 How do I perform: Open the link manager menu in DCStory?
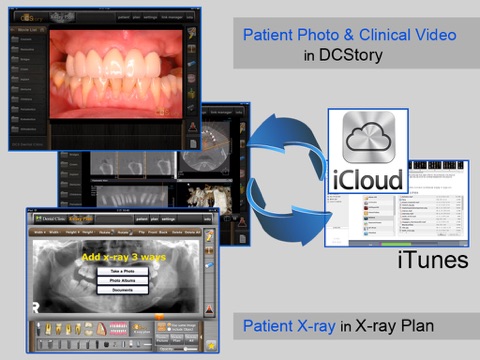click(x=172, y=17)
